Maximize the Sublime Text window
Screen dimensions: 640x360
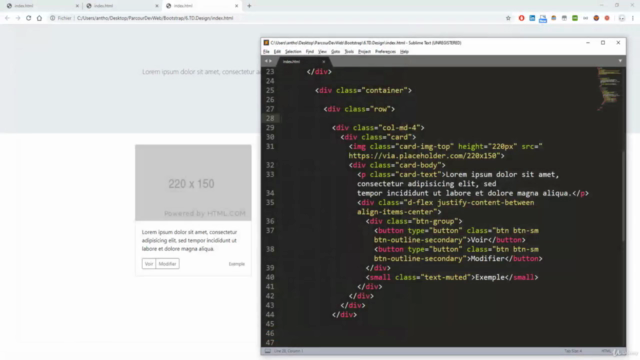click(x=603, y=42)
